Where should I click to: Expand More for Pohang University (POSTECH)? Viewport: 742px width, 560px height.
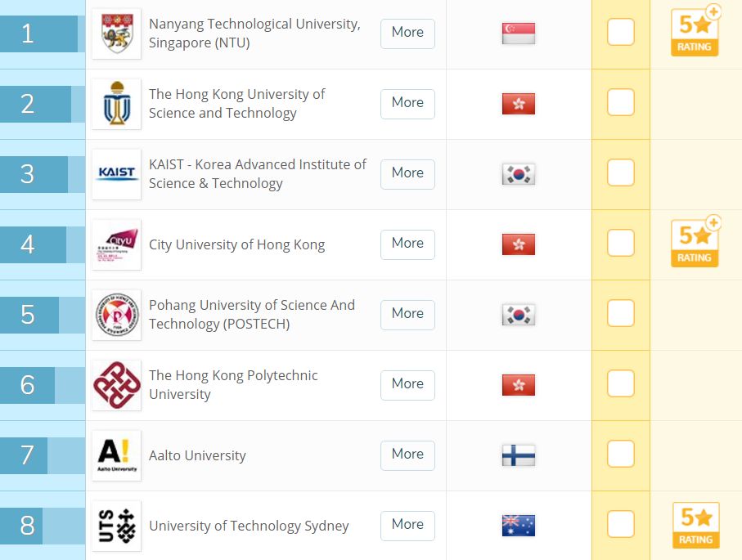coord(407,314)
